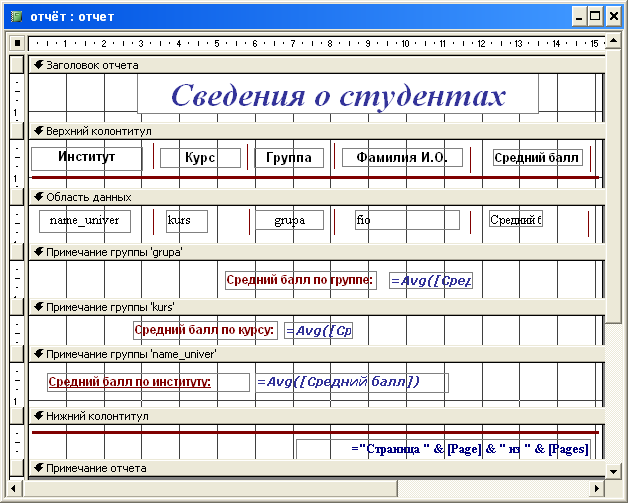Select the 'Средний балл по институту:' label
This screenshot has width=628, height=503.
tap(148, 382)
